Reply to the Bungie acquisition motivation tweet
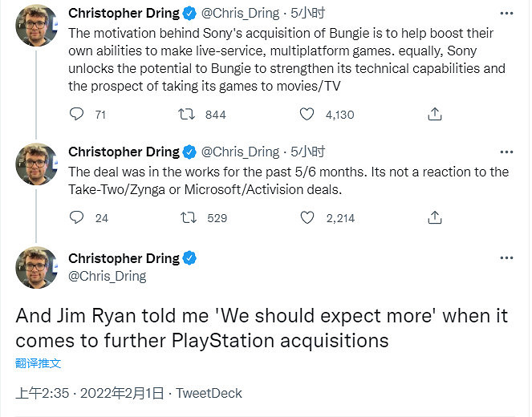Screen dimensions: 532x417 point(77,115)
